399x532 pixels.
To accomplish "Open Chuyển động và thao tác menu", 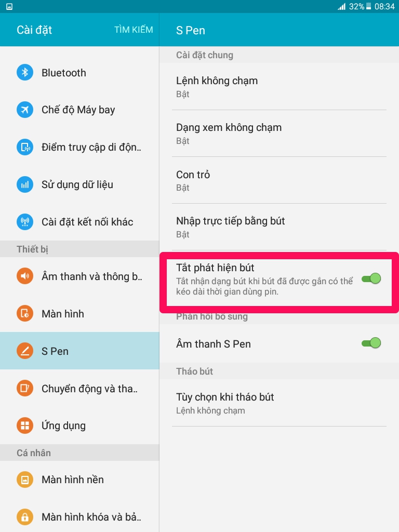I will 79,388.
